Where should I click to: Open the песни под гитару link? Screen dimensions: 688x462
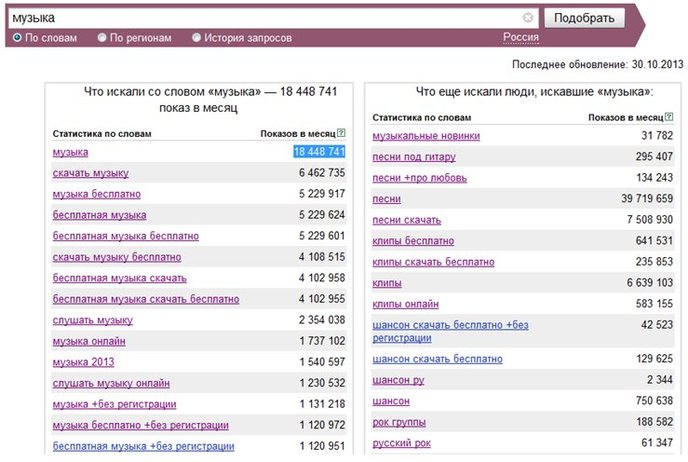click(x=414, y=157)
